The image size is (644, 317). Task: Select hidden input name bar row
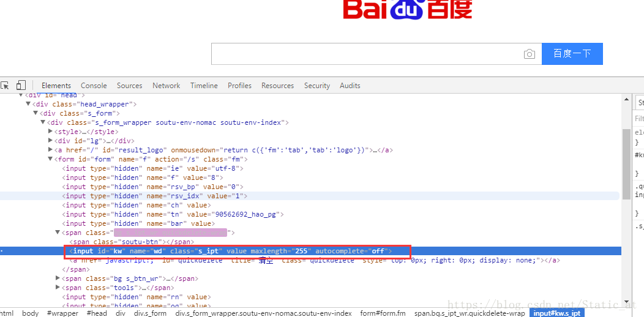point(139,223)
